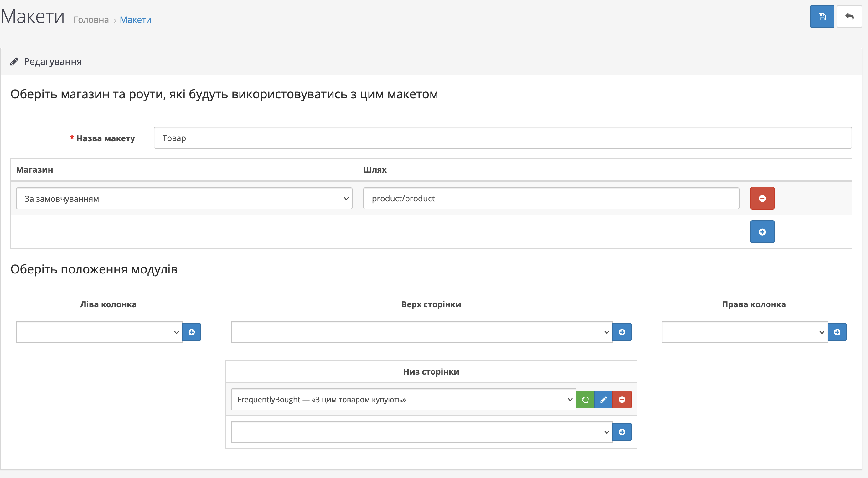Click the Редагування panel heading
The width and height of the screenshot is (868, 478).
click(x=53, y=62)
